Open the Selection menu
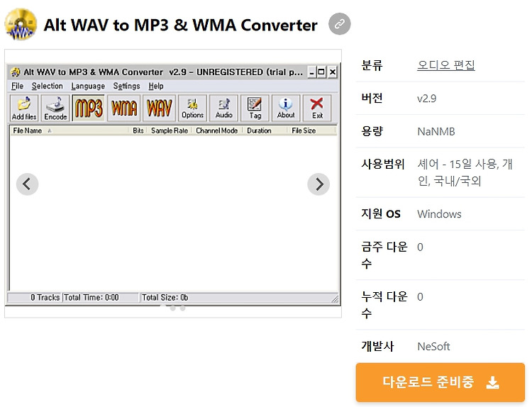This screenshot has height=407, width=532. [47, 86]
